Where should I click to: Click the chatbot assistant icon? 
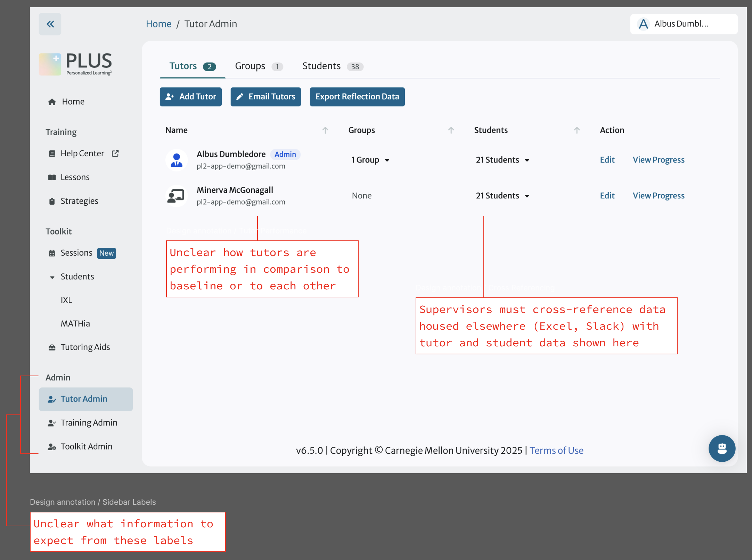click(722, 448)
